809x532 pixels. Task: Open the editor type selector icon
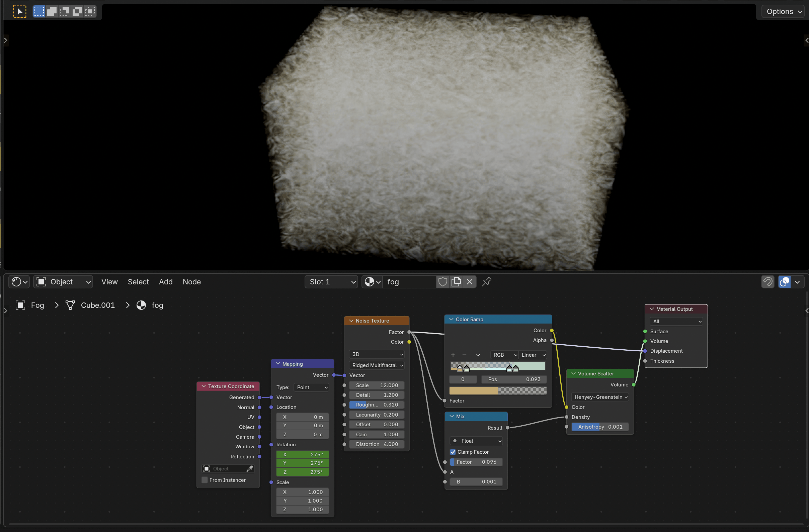tap(19, 282)
